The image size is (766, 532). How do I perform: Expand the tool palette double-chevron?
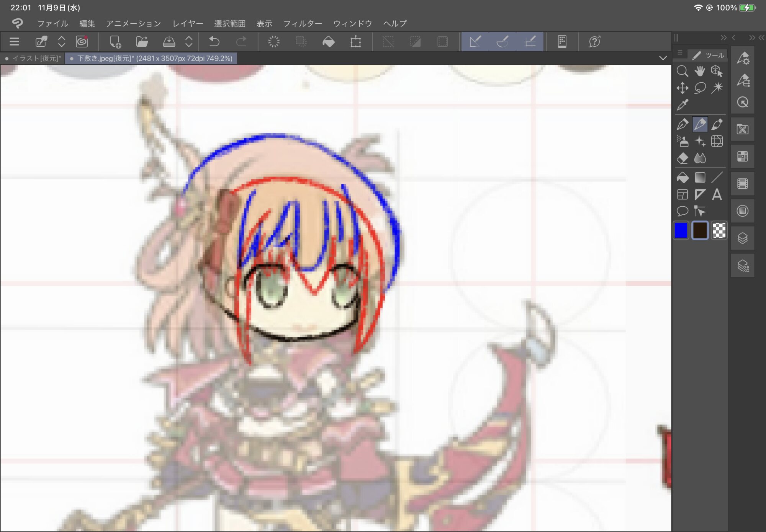click(x=723, y=38)
